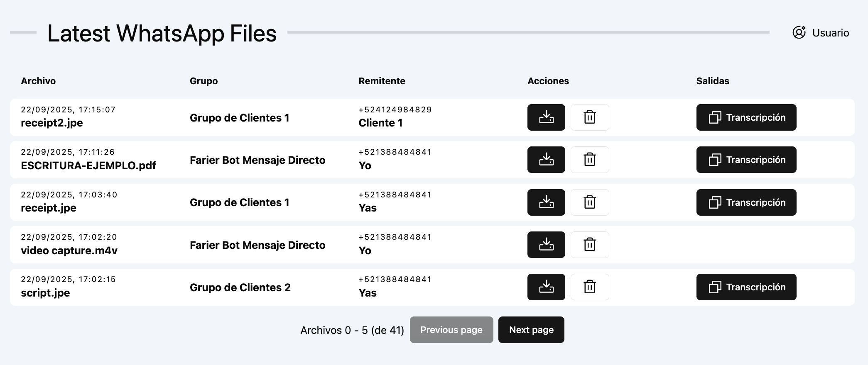Image resolution: width=868 pixels, height=365 pixels.
Task: Download the script.jpe file
Action: point(546,287)
